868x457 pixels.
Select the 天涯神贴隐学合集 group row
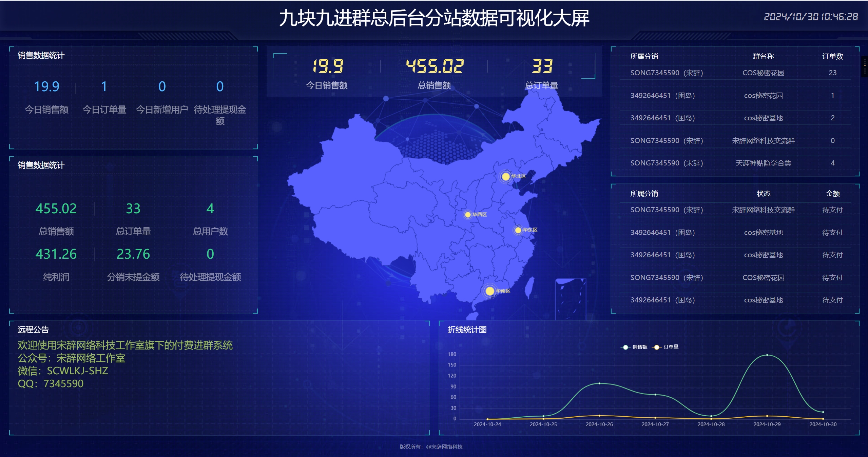coord(763,163)
